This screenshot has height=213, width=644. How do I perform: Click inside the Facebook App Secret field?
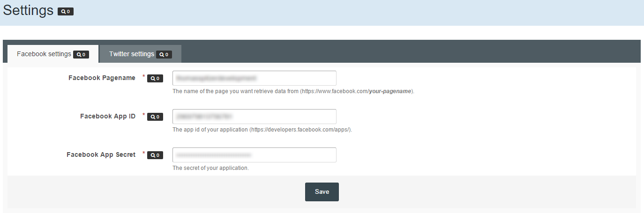254,155
